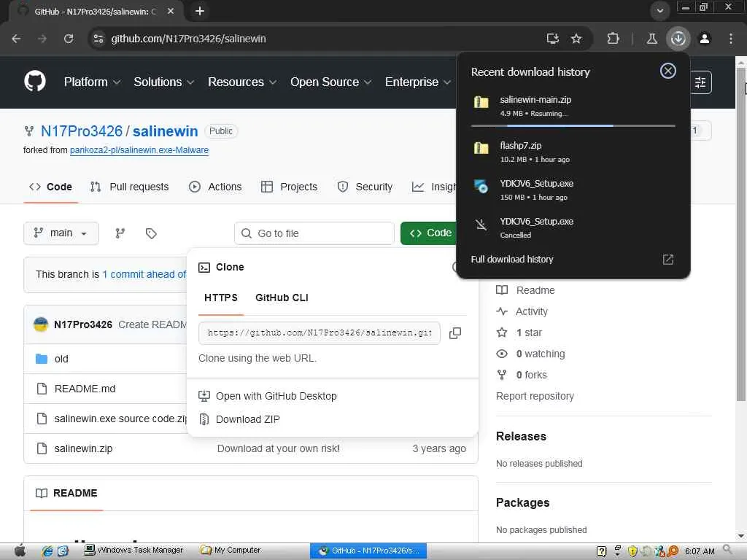Open the Releases section heading
The image size is (747, 560).
click(521, 436)
